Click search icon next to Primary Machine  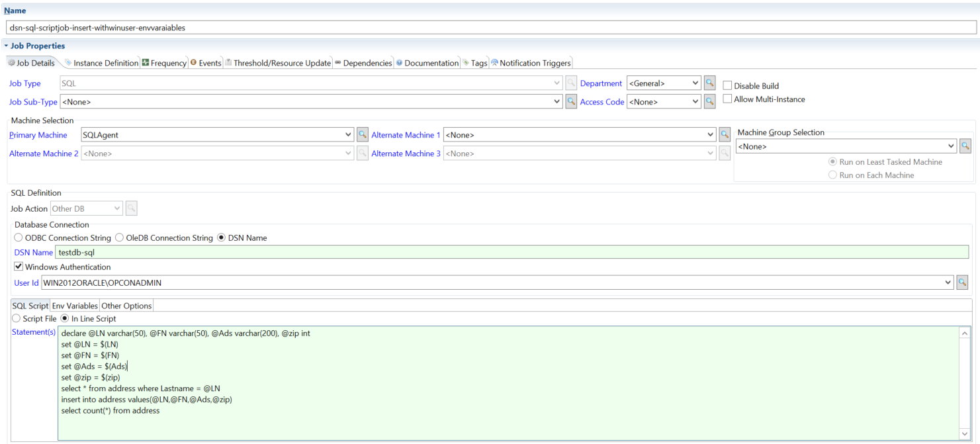pos(362,135)
